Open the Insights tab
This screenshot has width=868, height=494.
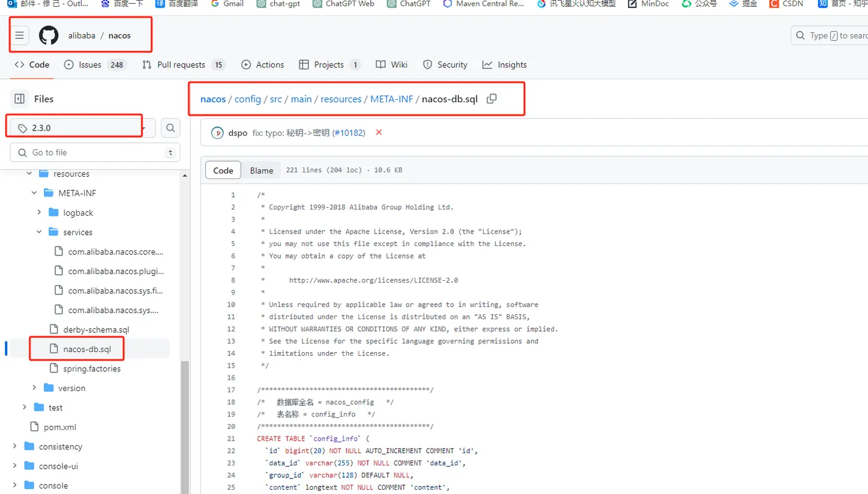click(505, 64)
